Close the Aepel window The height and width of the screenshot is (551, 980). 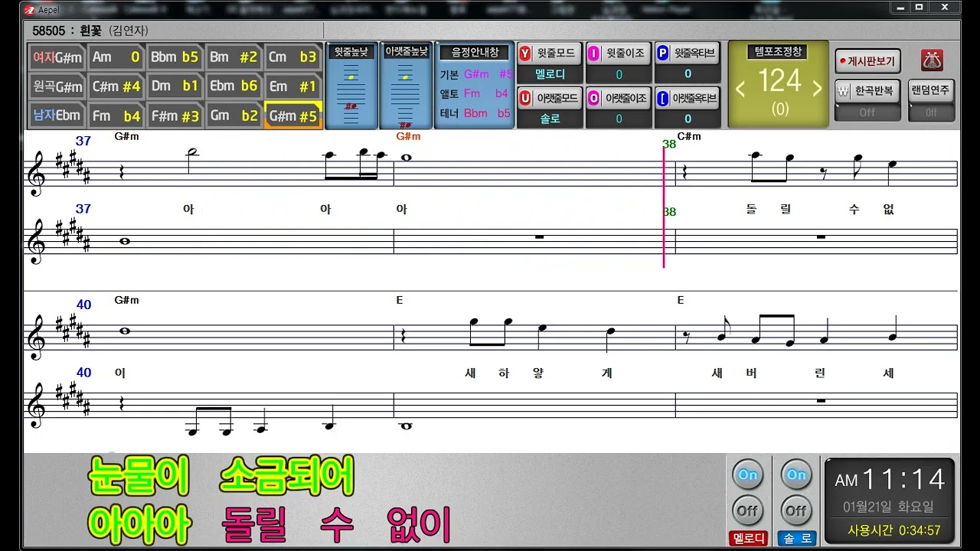(x=945, y=8)
